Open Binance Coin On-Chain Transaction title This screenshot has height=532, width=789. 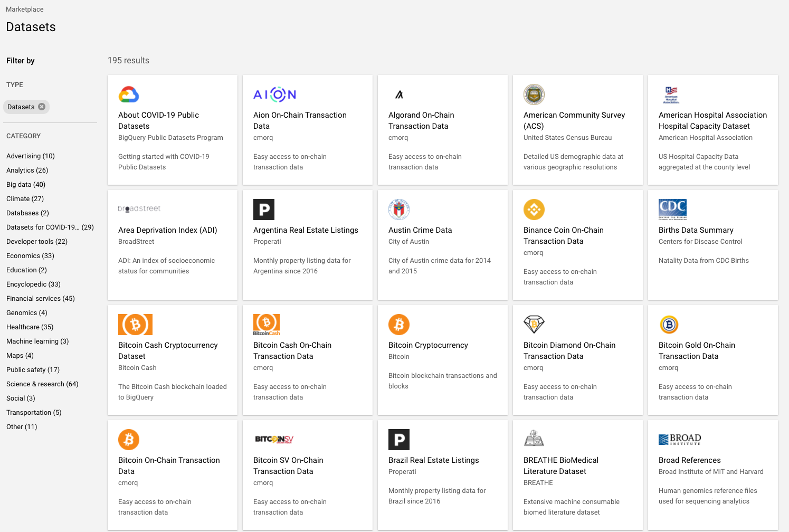pyautogui.click(x=564, y=235)
